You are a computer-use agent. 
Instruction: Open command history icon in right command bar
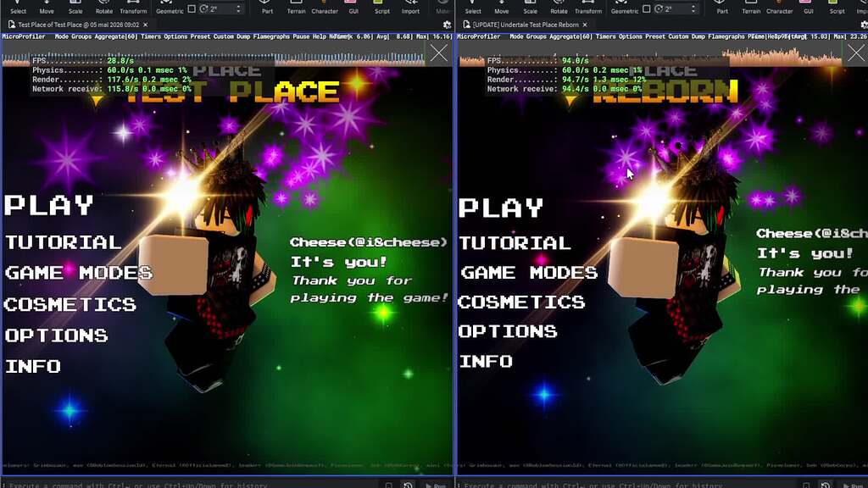(x=826, y=485)
